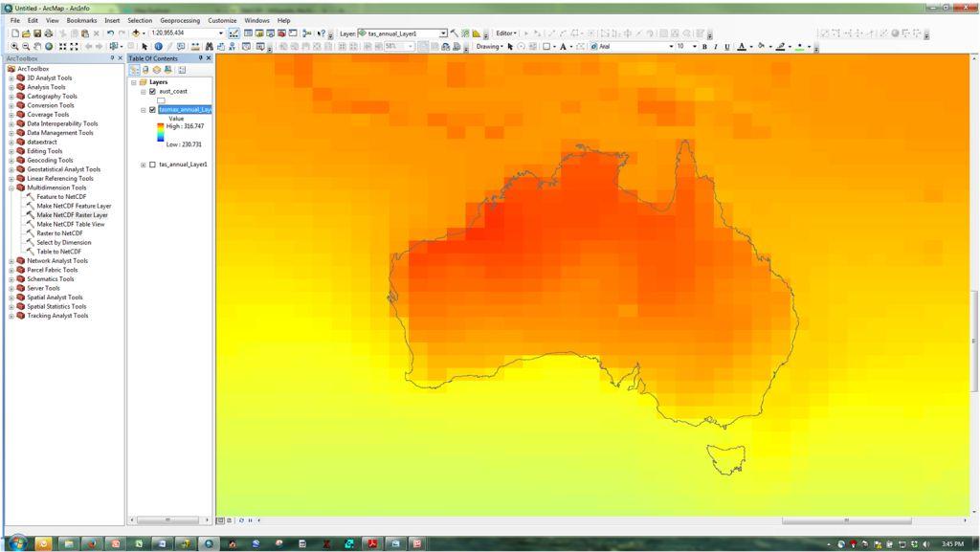Click the Zoom In tool
Image resolution: width=980 pixels, height=552 pixels.
click(14, 46)
